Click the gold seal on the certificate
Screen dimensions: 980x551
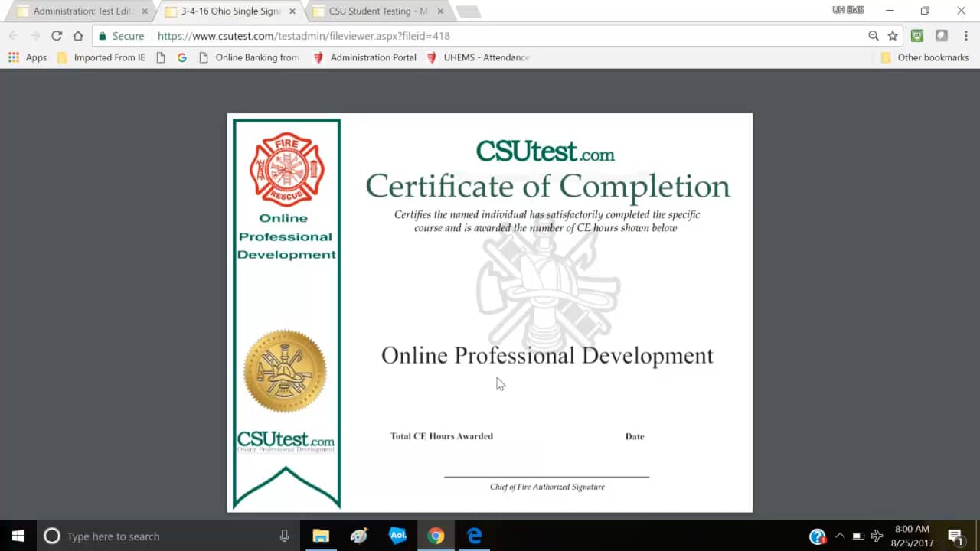pos(285,371)
